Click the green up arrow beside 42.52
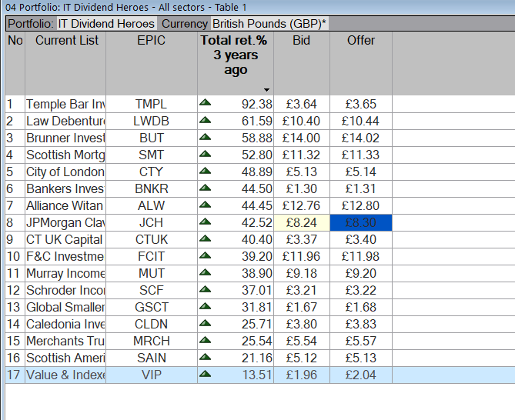The image size is (515, 420). pyautogui.click(x=205, y=222)
